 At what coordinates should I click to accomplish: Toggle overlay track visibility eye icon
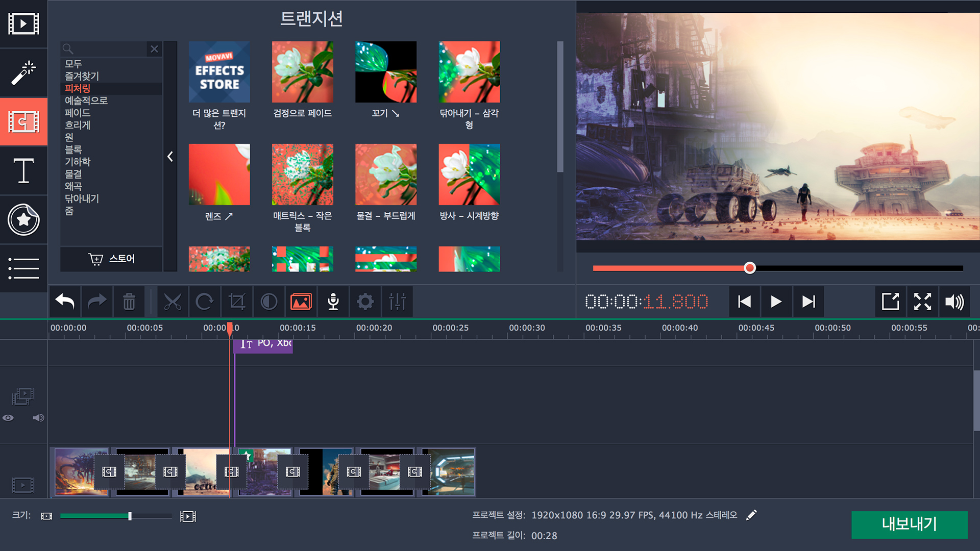(8, 418)
